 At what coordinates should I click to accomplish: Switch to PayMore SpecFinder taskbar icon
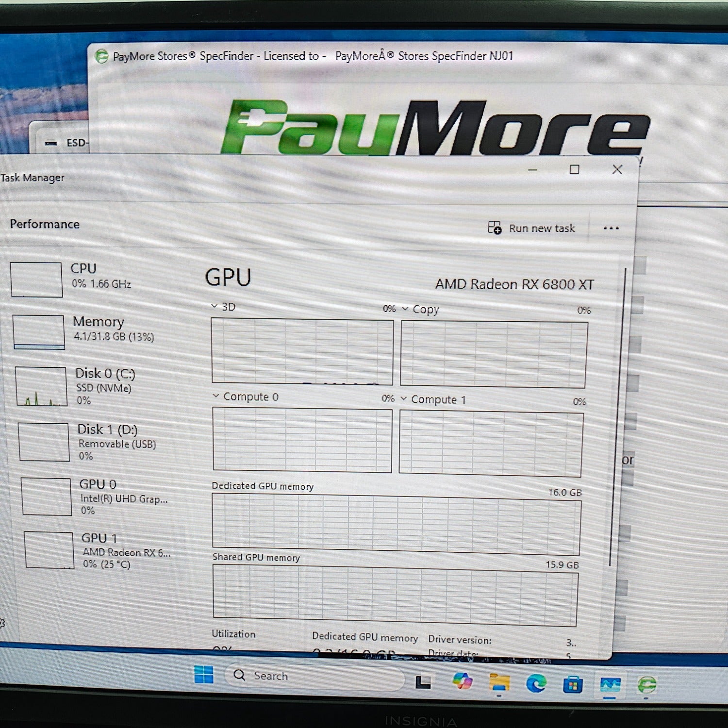(x=646, y=685)
